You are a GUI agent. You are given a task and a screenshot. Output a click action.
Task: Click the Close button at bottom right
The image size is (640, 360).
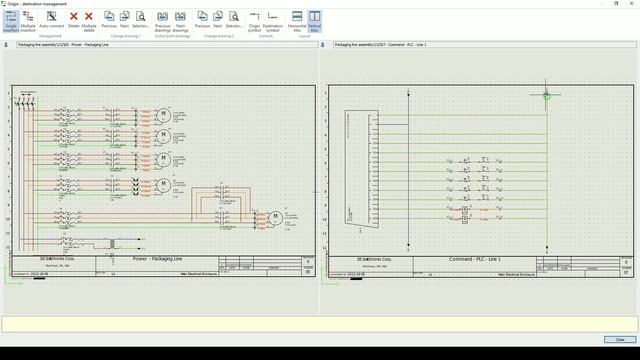coord(620,340)
